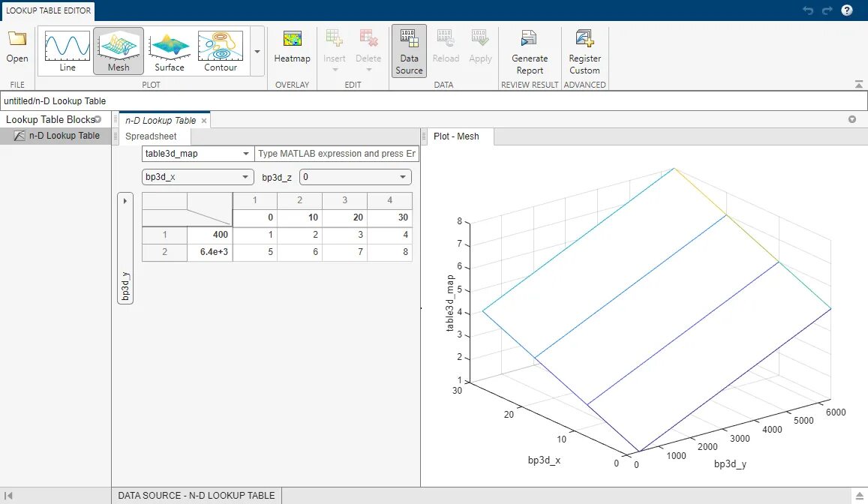Select the Surface plot type
The width and height of the screenshot is (868, 504).
170,51
